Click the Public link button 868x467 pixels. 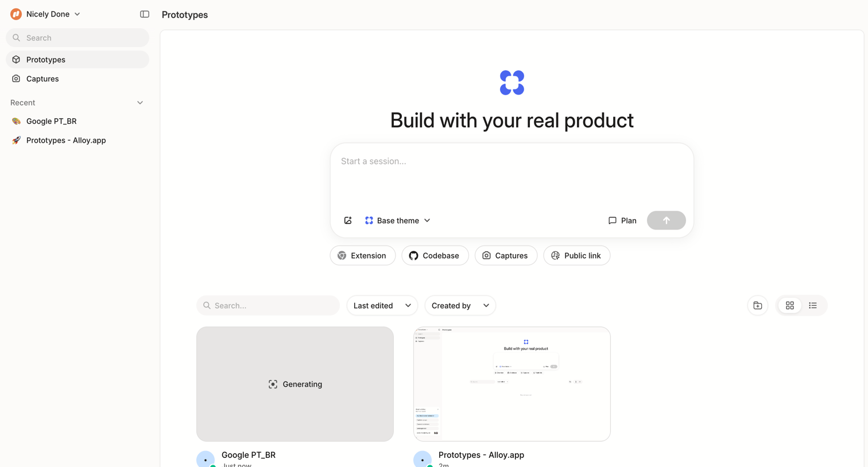(x=576, y=255)
